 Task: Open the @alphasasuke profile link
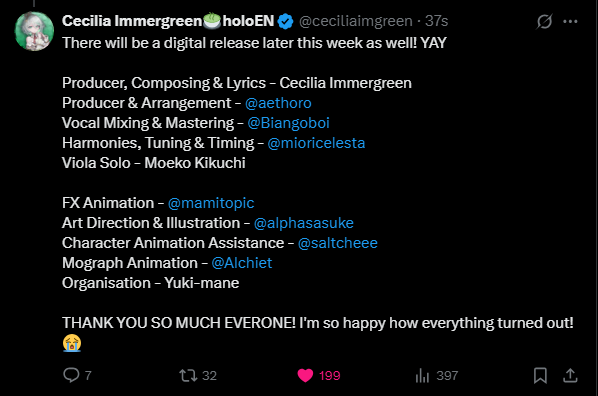(x=304, y=223)
